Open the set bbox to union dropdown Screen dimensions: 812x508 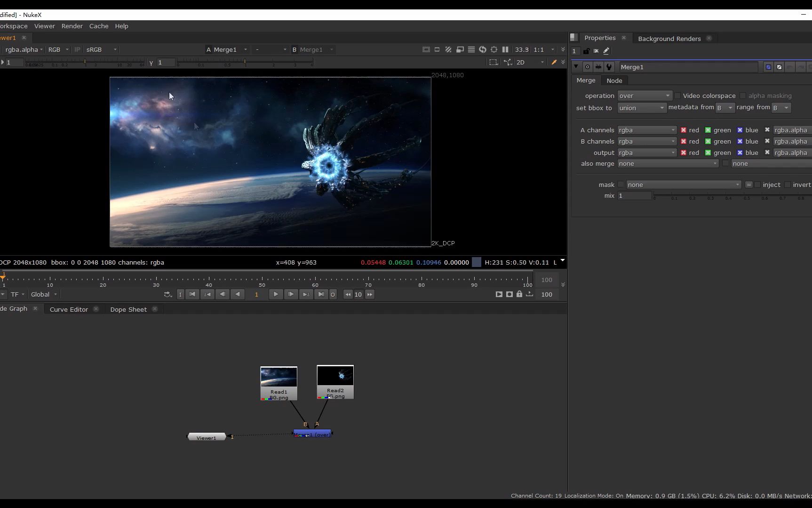click(642, 108)
